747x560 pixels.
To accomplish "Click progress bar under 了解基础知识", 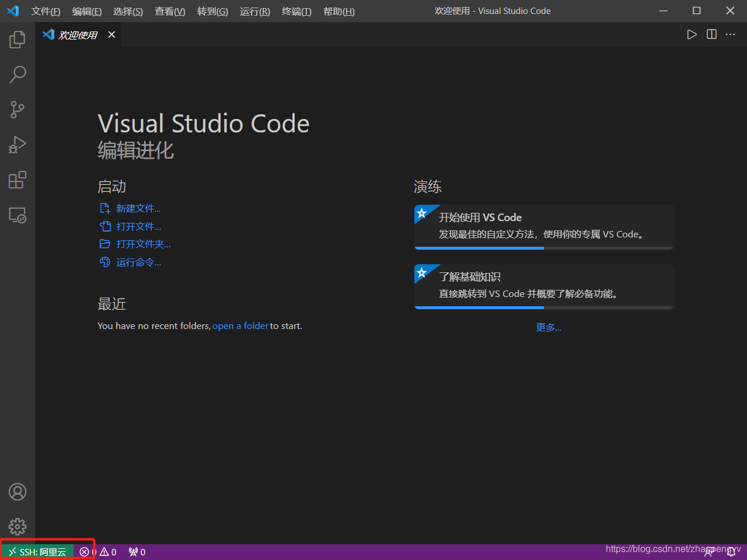I will [544, 307].
